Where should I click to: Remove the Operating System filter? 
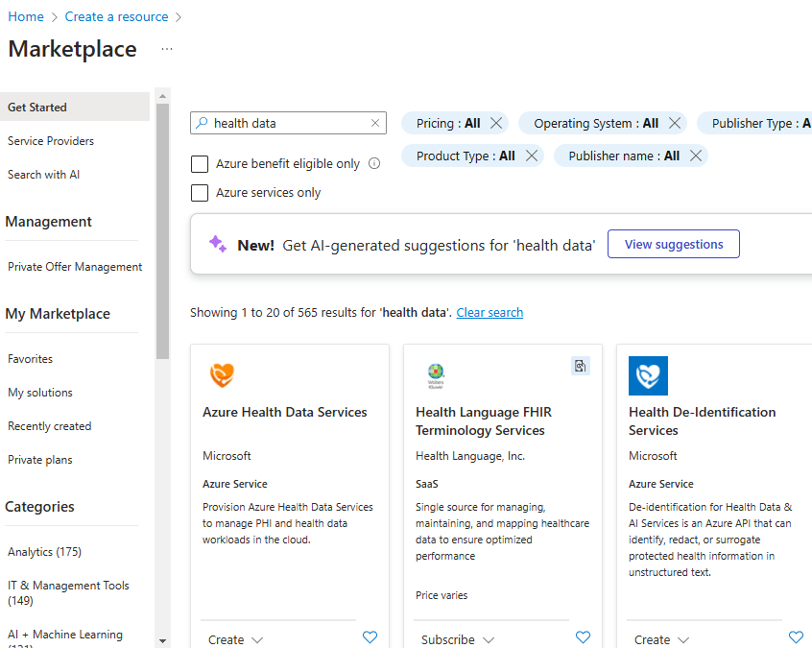click(x=675, y=123)
